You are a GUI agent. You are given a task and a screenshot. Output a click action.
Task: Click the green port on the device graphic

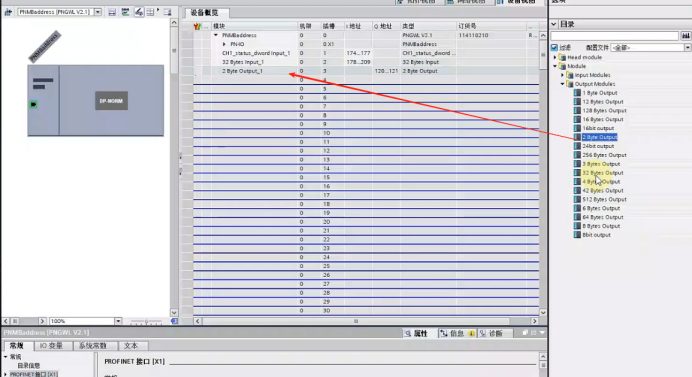tap(34, 105)
